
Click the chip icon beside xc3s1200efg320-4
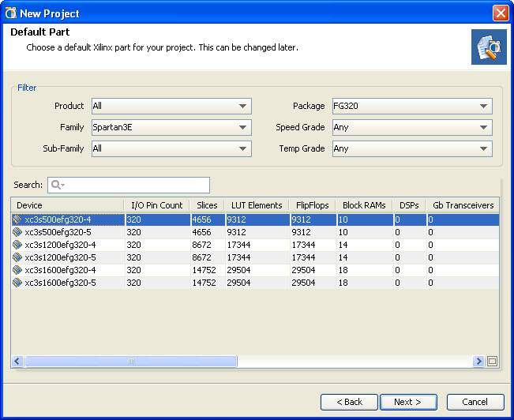click(x=17, y=245)
